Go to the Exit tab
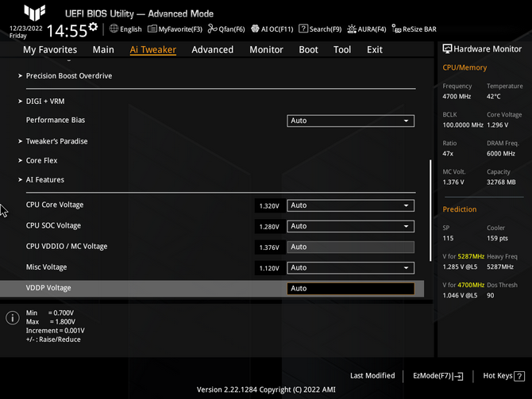 tap(375, 49)
